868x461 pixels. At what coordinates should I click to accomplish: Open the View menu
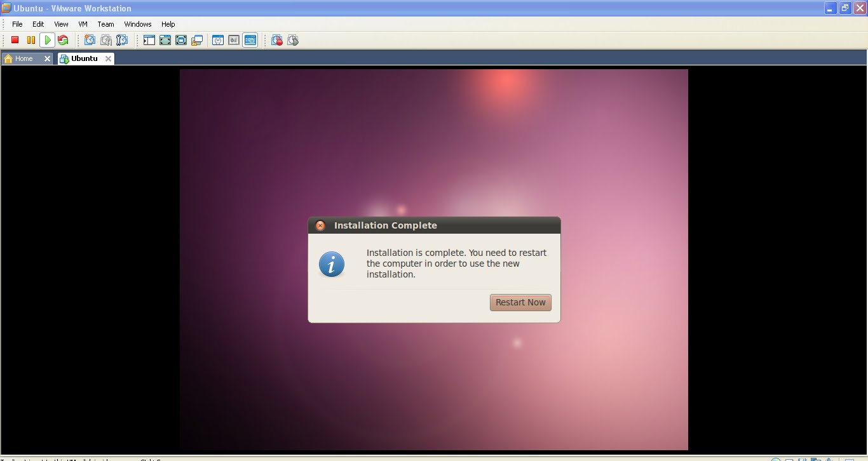pos(61,24)
